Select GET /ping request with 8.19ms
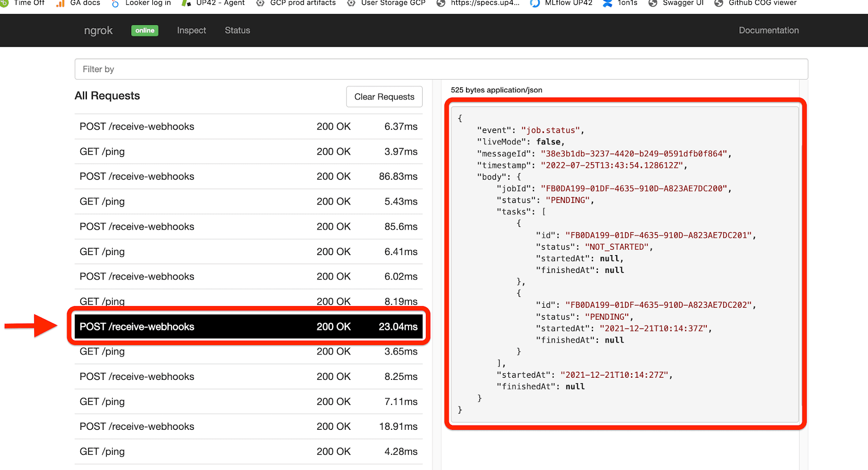 pyautogui.click(x=248, y=300)
